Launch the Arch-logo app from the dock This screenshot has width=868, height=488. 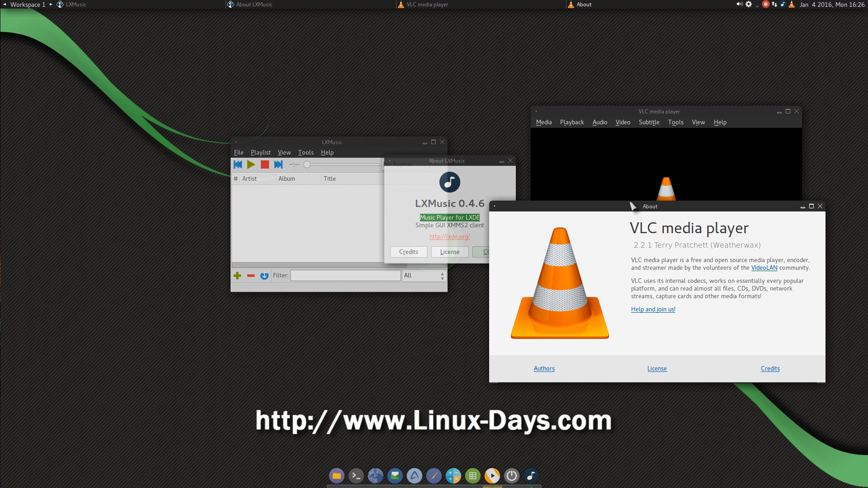point(415,475)
